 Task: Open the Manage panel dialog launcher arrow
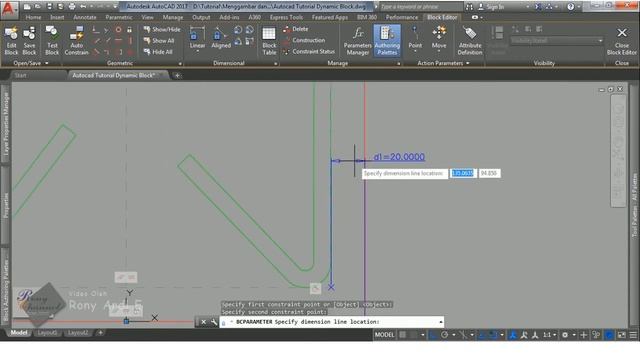pos(399,64)
